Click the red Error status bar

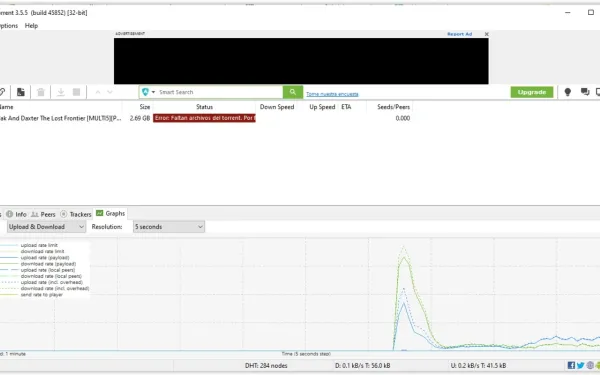coord(204,118)
